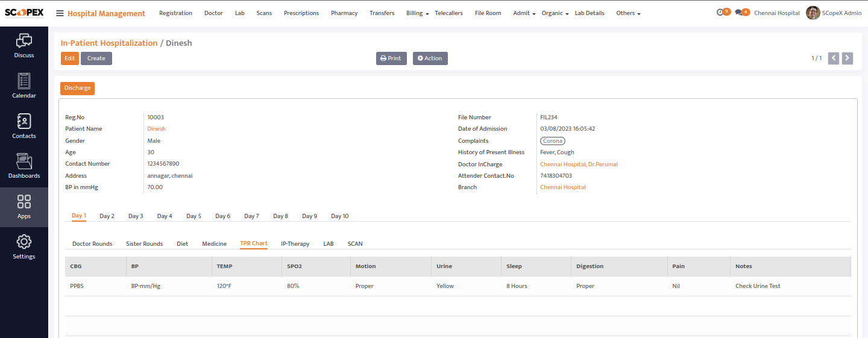This screenshot has height=338, width=868.
Task: Switch to the Day 5 tab
Action: point(193,216)
